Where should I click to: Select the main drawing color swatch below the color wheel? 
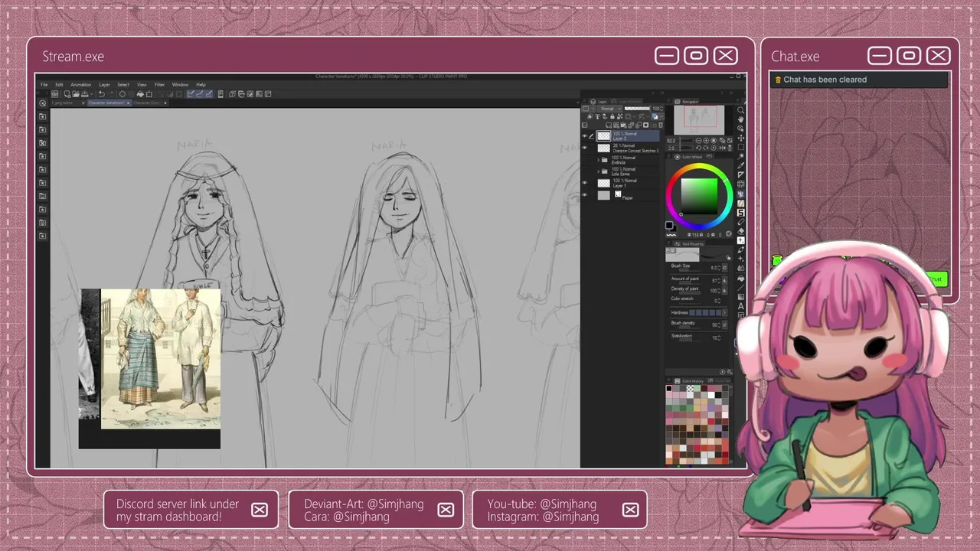click(x=669, y=225)
